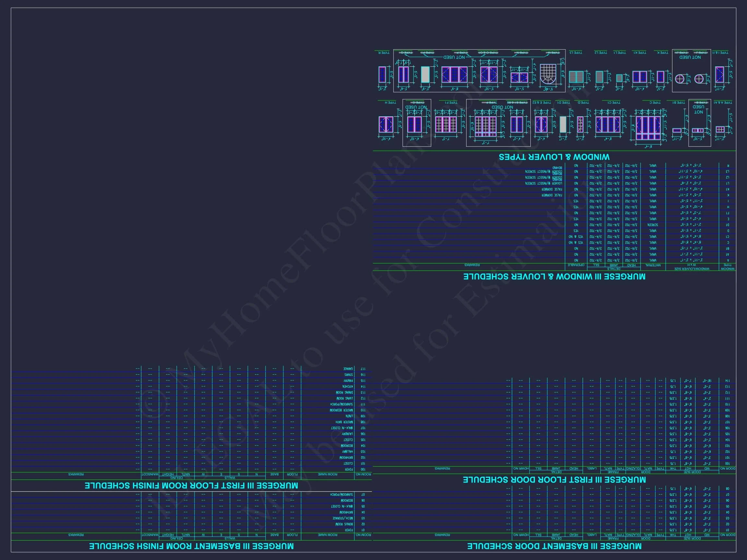Select the large Type C window symbol
This screenshot has height=560, width=747.
tap(648, 128)
